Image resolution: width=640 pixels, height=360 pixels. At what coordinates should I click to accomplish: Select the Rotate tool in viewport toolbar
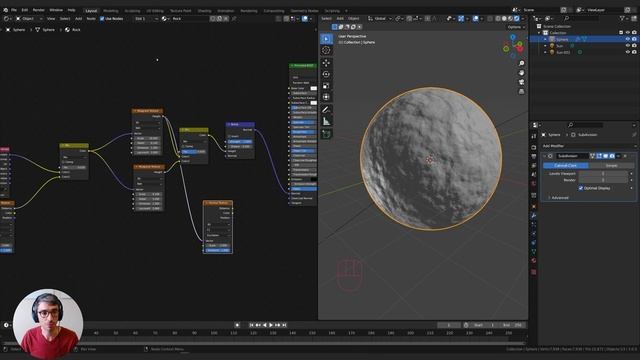[x=326, y=74]
